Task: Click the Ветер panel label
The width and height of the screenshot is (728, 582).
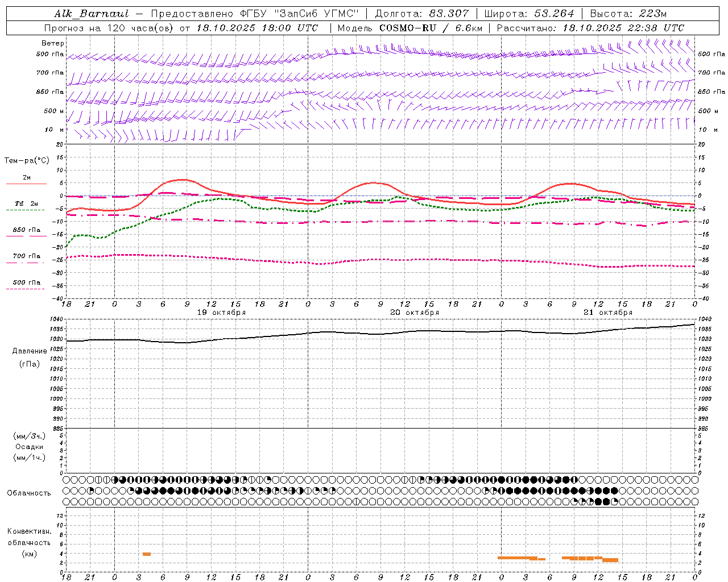Action: (53, 43)
